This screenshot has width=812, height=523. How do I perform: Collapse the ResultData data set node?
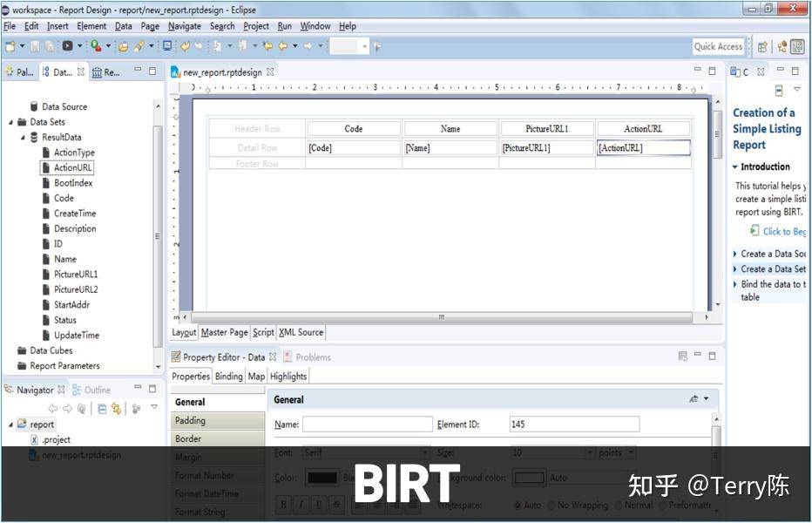tap(23, 138)
